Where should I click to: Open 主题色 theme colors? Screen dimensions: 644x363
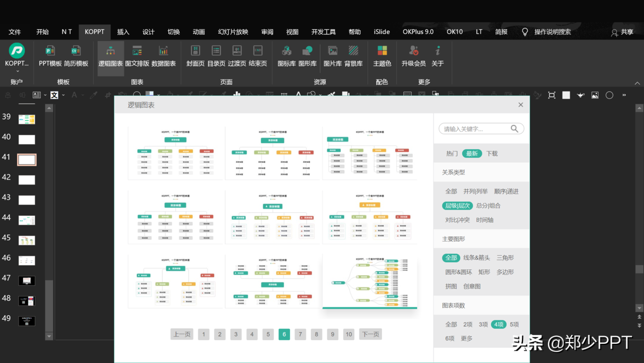382,50
